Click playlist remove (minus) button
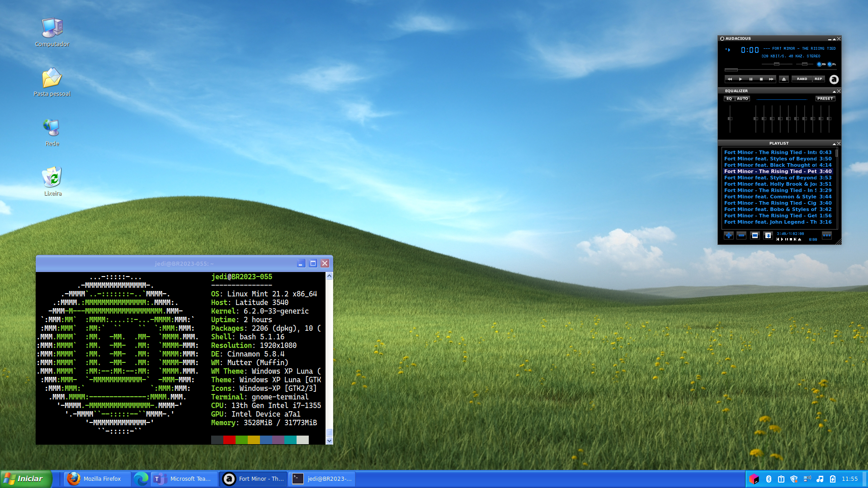This screenshot has height=488, width=868. (x=741, y=235)
